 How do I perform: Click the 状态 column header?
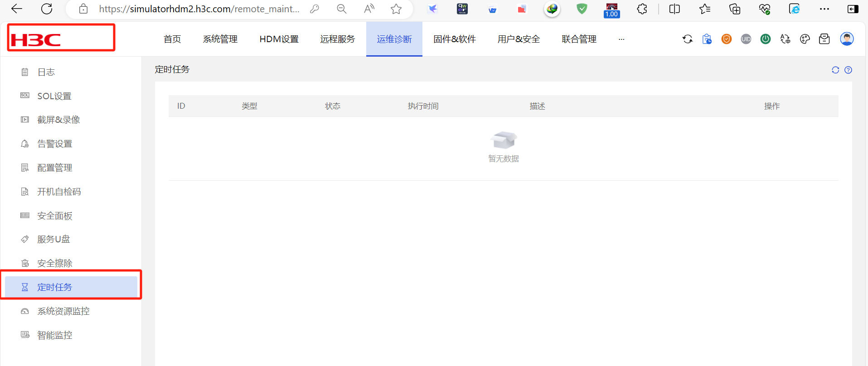pos(333,106)
